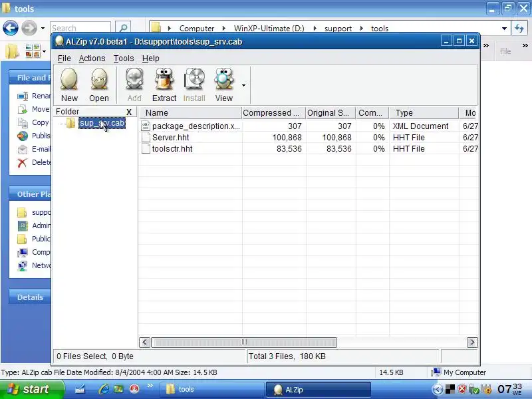Click the ALZip taskbar button
Image resolution: width=532 pixels, height=399 pixels.
click(x=319, y=390)
